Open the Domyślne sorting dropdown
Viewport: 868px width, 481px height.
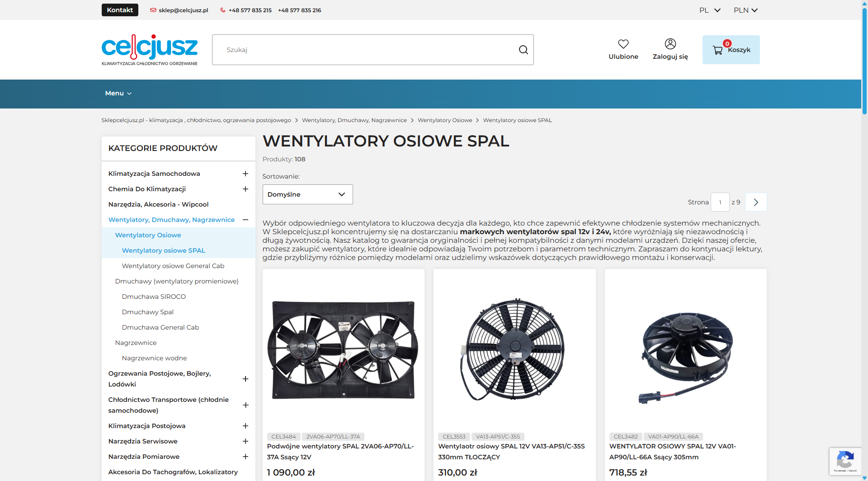point(307,194)
